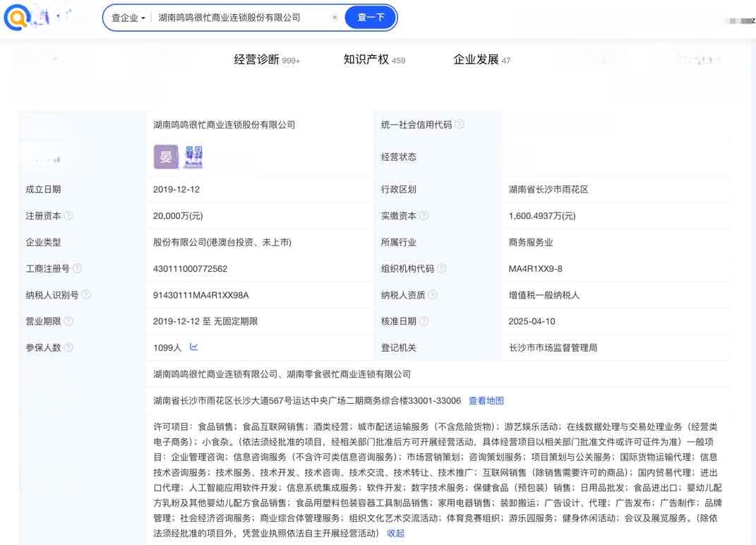756x545 pixels.
Task: Open the 查企业 search type dropdown
Action: [x=128, y=18]
